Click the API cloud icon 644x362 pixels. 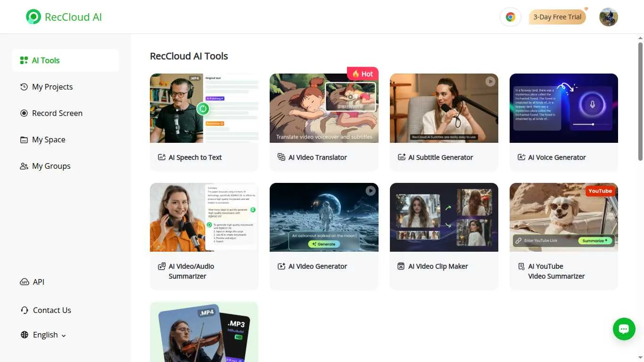click(25, 282)
